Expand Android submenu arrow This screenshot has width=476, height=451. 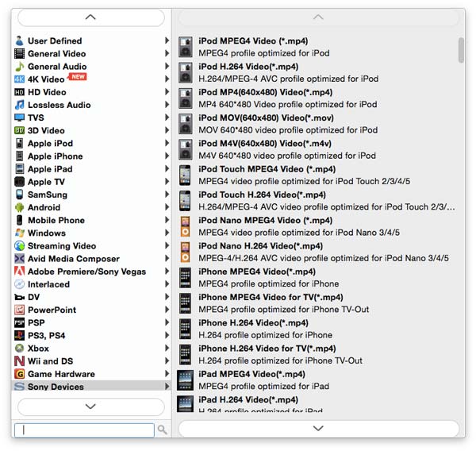coord(167,207)
